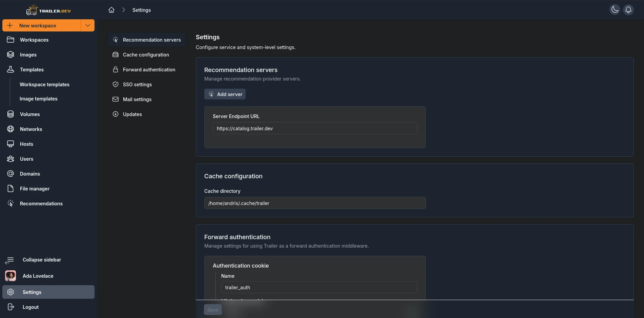Click the home breadcrumb icon
The width and height of the screenshot is (644, 318).
click(x=111, y=10)
